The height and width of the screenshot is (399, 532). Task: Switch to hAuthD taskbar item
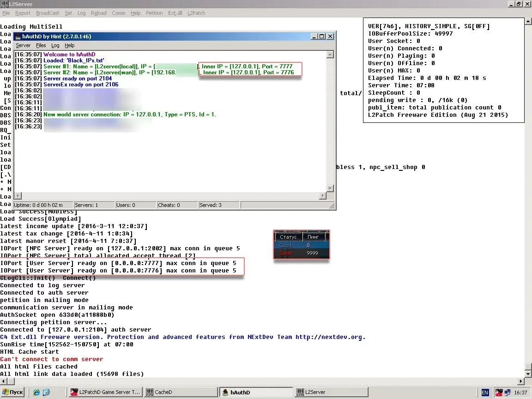click(256, 392)
